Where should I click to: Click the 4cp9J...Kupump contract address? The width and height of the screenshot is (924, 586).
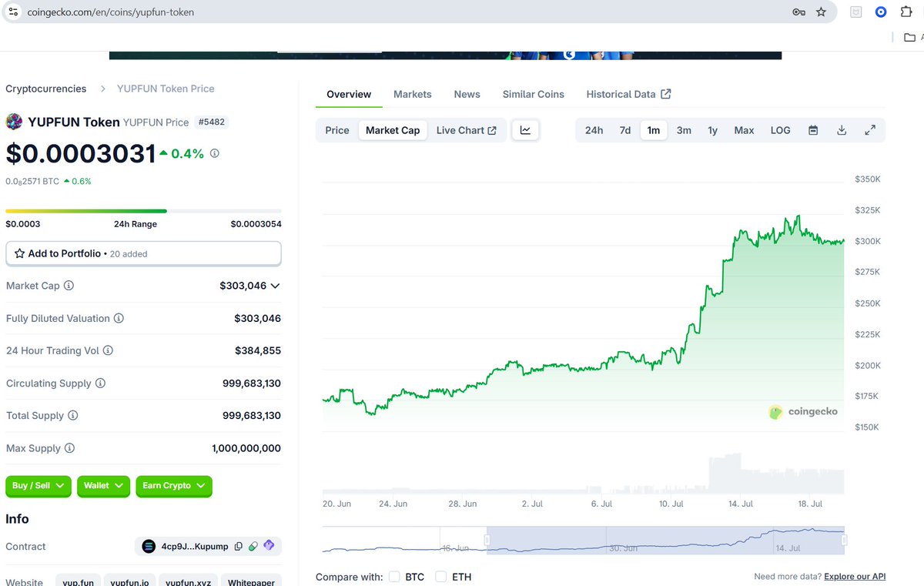pos(195,547)
